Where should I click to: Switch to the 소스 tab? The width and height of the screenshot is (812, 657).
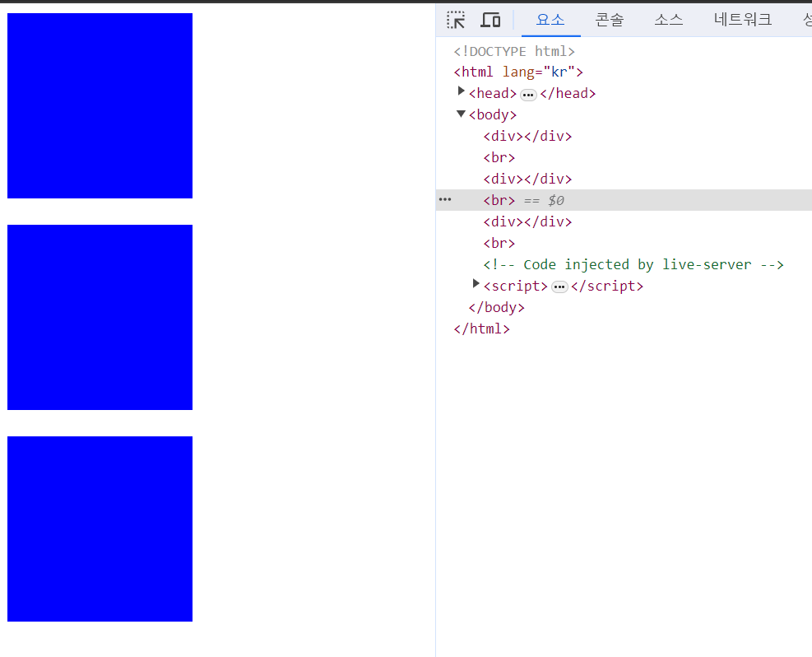pyautogui.click(x=669, y=21)
